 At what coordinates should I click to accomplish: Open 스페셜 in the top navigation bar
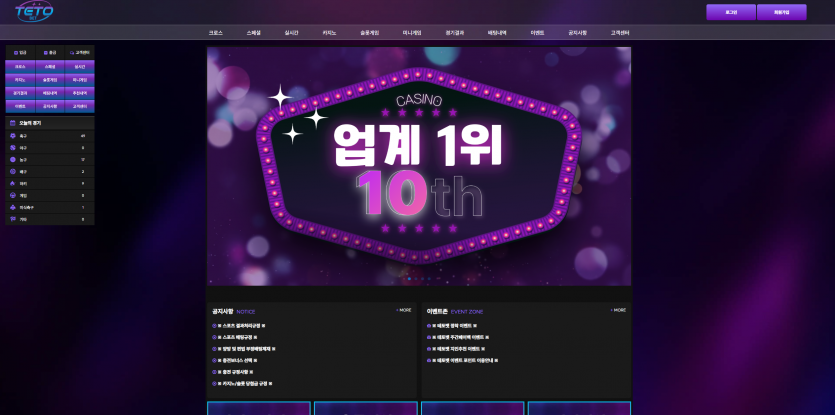(254, 32)
